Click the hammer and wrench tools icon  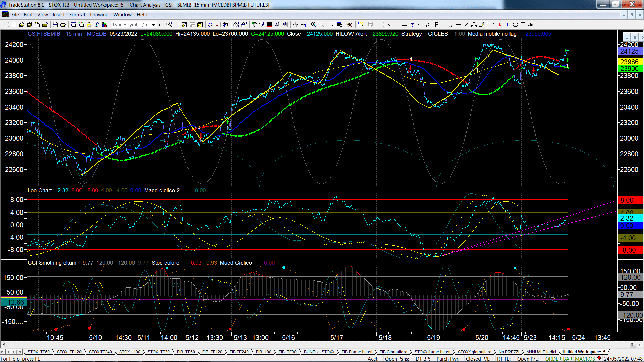(350, 25)
